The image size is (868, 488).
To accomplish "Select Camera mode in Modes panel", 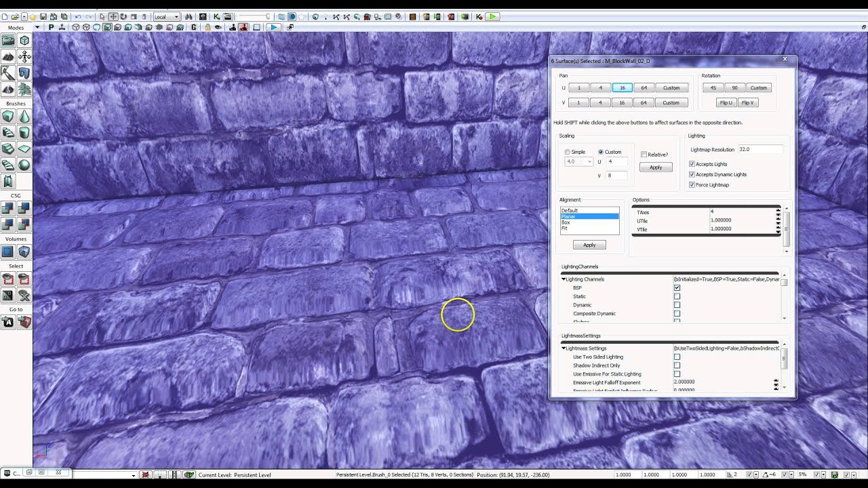I will click(x=8, y=41).
